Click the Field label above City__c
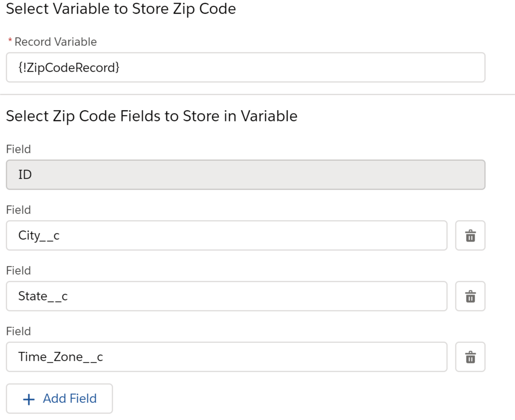 click(18, 210)
